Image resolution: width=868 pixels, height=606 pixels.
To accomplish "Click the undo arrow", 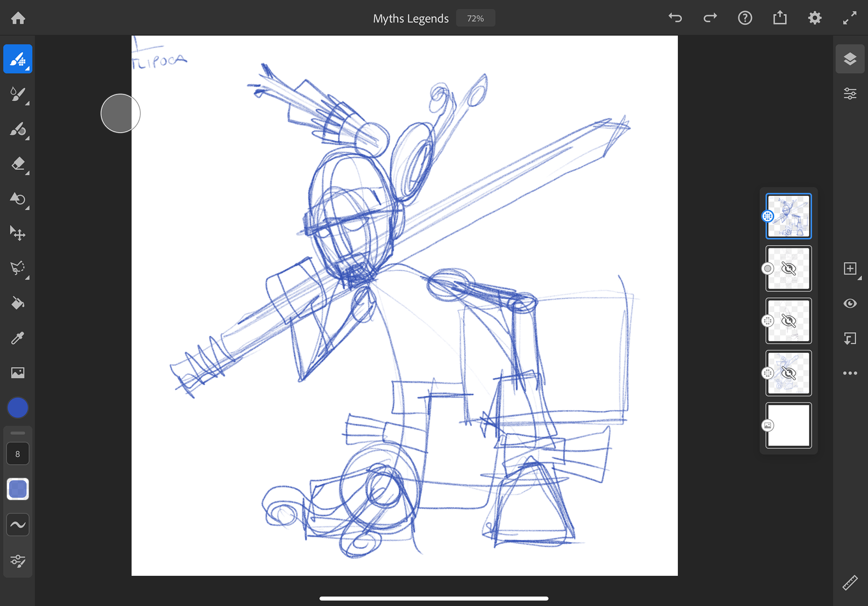I will [675, 18].
